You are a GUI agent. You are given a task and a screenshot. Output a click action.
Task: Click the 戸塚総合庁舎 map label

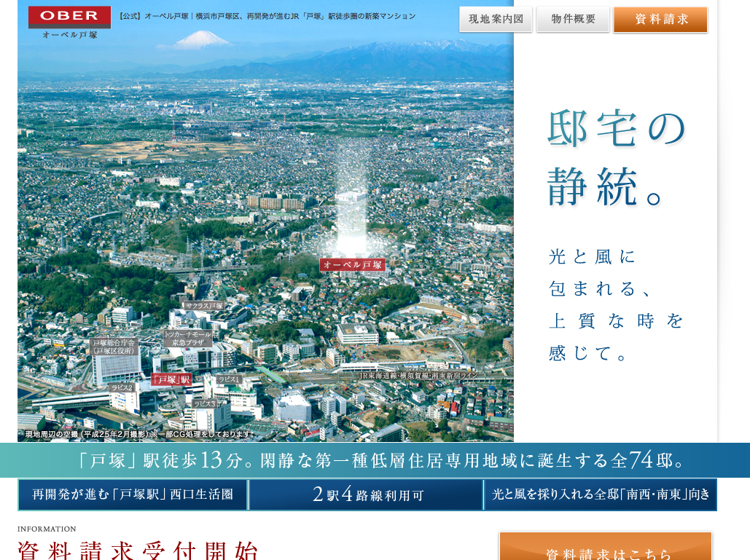click(114, 347)
